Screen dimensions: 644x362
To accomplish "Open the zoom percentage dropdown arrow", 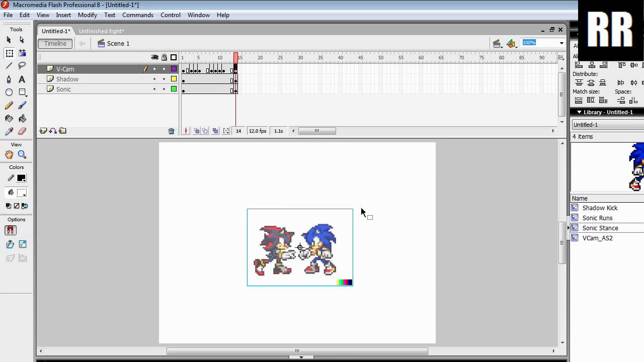I will coord(561,43).
